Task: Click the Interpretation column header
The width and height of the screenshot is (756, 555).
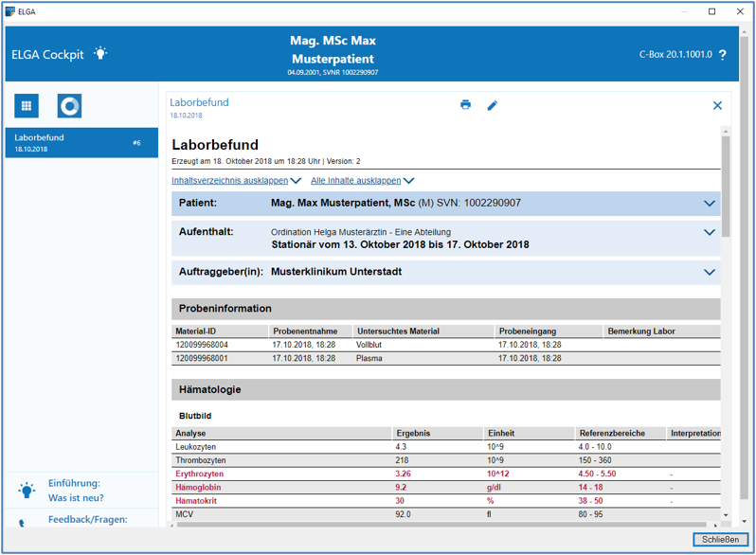Action: pyautogui.click(x=695, y=434)
